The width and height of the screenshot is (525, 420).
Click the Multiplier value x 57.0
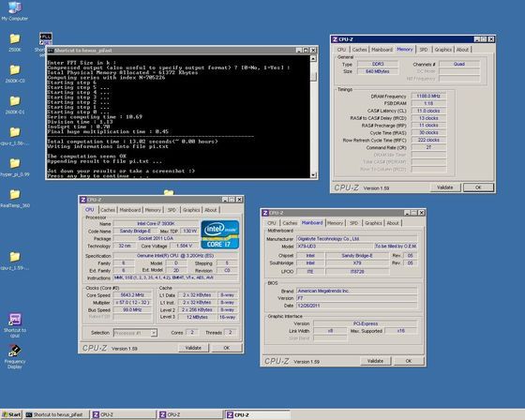point(132,303)
